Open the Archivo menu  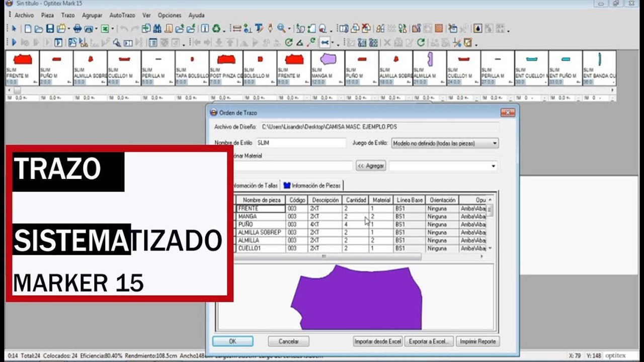(x=24, y=15)
